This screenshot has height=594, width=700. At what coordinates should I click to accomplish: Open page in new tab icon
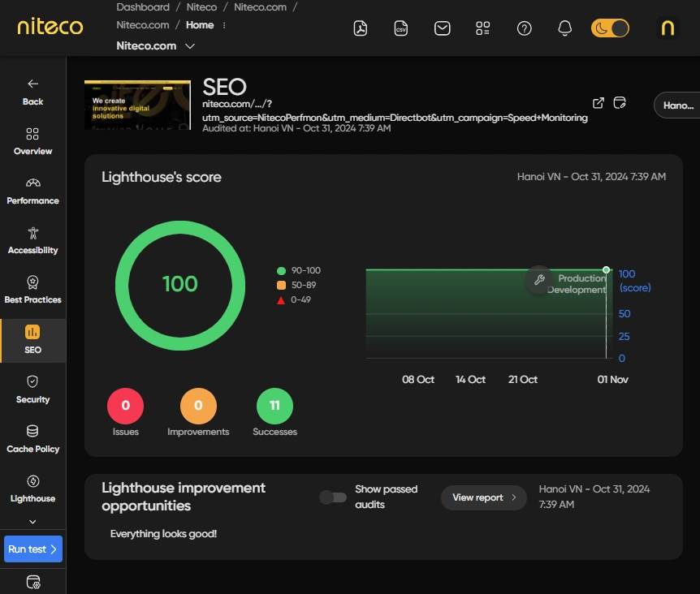pos(598,103)
